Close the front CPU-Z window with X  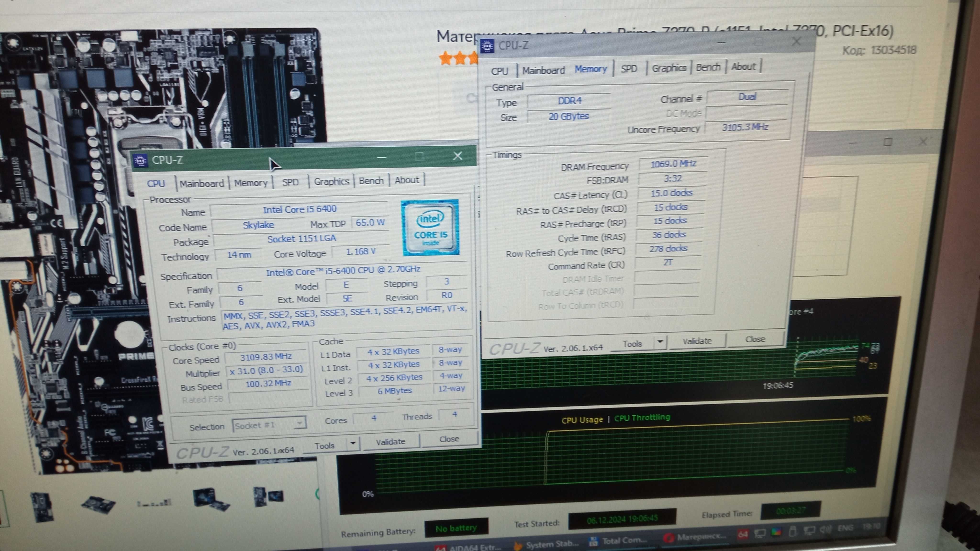click(x=458, y=155)
